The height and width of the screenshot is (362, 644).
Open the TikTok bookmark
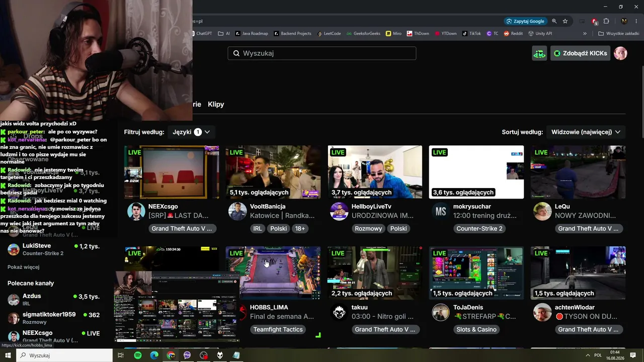[x=471, y=34]
